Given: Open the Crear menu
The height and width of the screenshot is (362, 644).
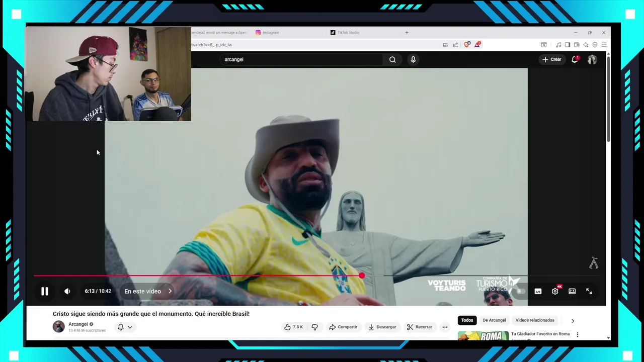Looking at the screenshot, I should [551, 59].
